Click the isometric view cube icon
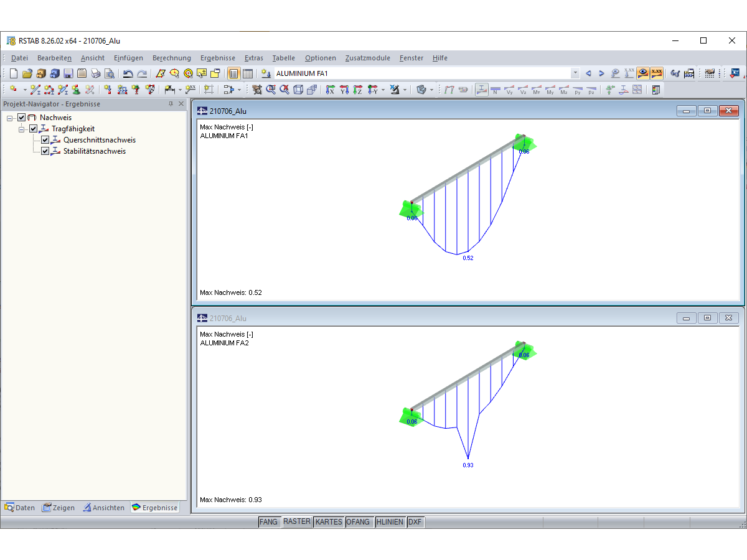This screenshot has height=560, width=747. pos(298,90)
